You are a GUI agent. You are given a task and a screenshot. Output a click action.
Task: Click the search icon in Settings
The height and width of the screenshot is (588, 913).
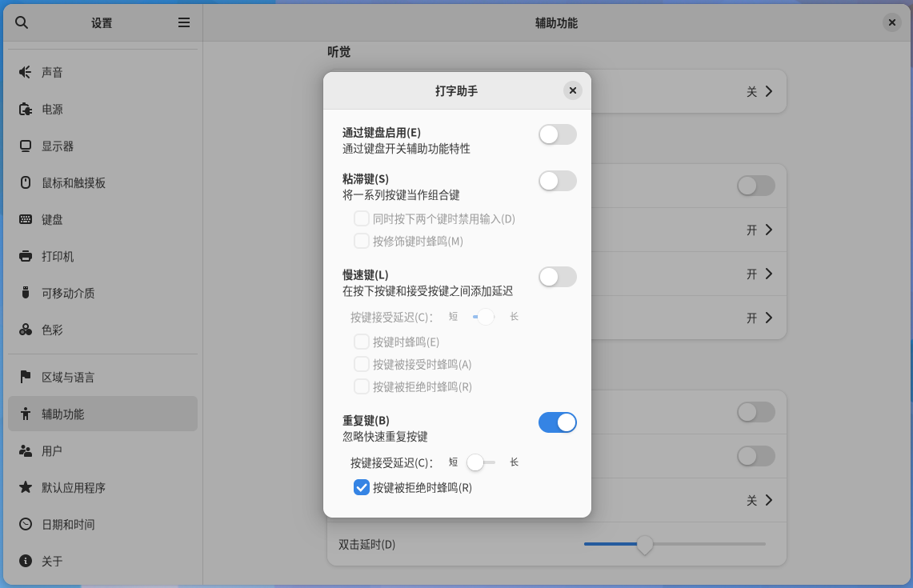click(x=21, y=22)
